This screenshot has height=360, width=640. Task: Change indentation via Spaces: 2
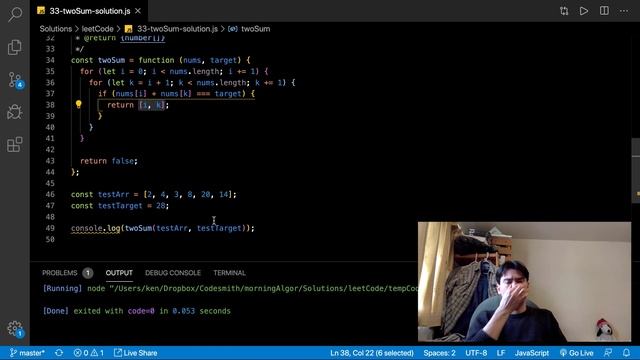click(x=439, y=353)
